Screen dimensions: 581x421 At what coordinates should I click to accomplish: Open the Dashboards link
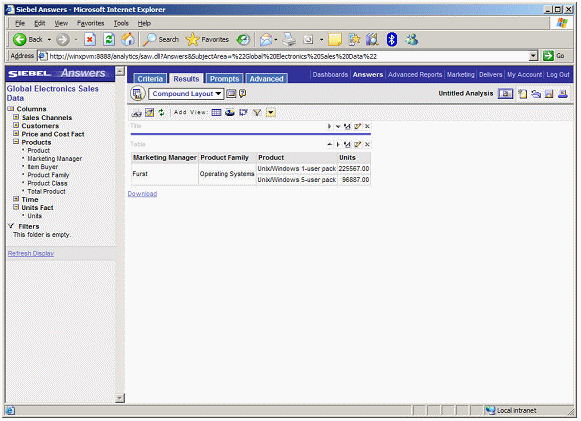coord(330,74)
